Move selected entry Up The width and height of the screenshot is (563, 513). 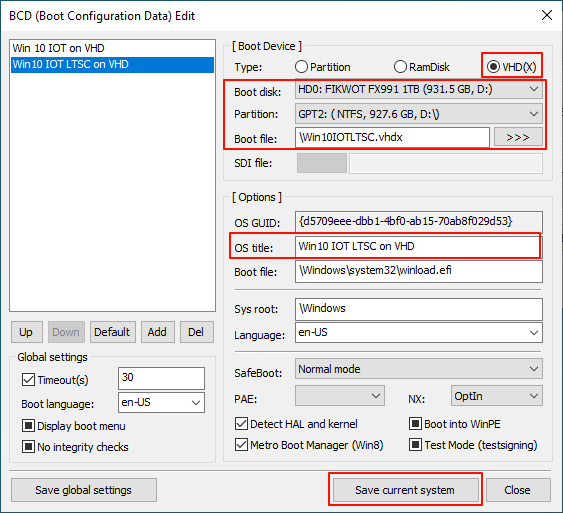pyautogui.click(x=27, y=332)
